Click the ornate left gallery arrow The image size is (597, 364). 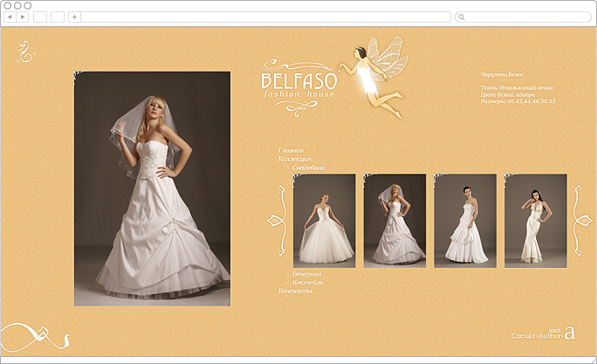coord(278,221)
